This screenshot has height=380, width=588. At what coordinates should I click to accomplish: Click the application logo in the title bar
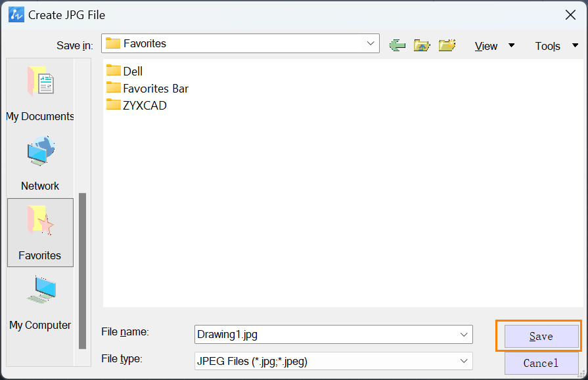pyautogui.click(x=16, y=14)
